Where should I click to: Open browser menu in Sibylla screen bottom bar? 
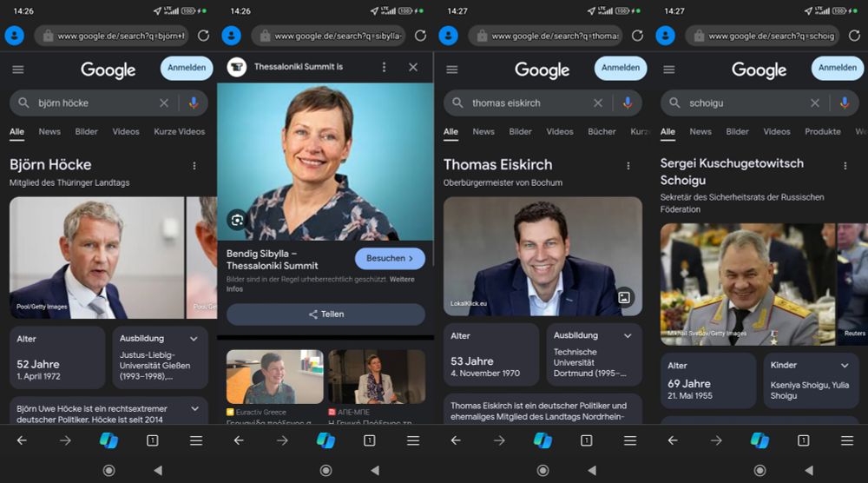[413, 440]
